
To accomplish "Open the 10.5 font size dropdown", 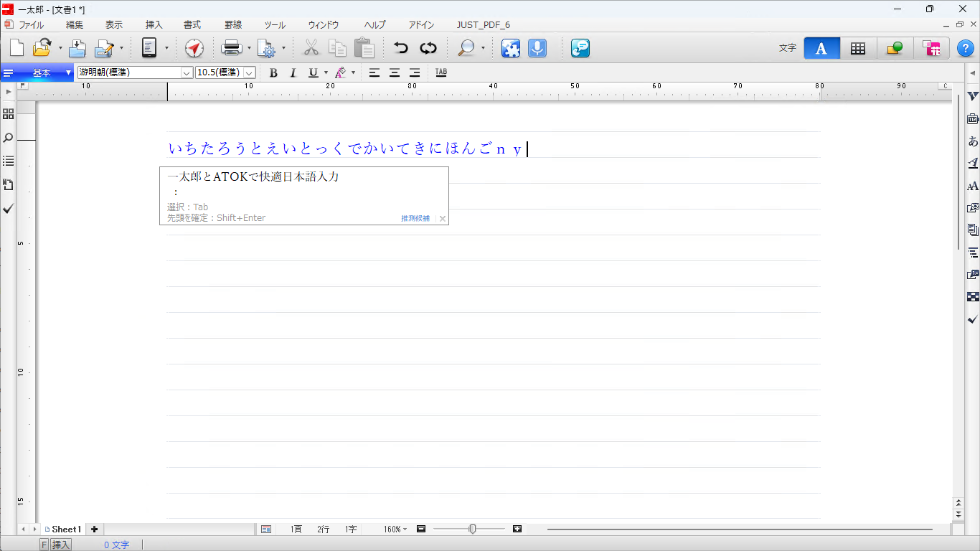I will 249,72.
